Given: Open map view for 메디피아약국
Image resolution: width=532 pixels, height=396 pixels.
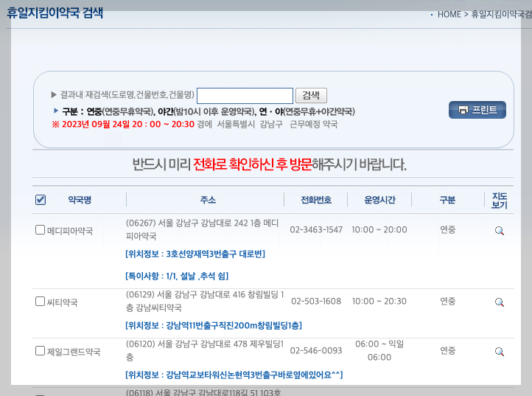Looking at the screenshot, I should tap(499, 231).
